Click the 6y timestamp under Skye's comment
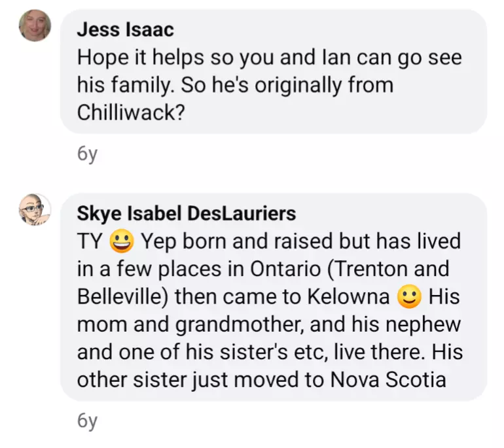 (x=86, y=421)
